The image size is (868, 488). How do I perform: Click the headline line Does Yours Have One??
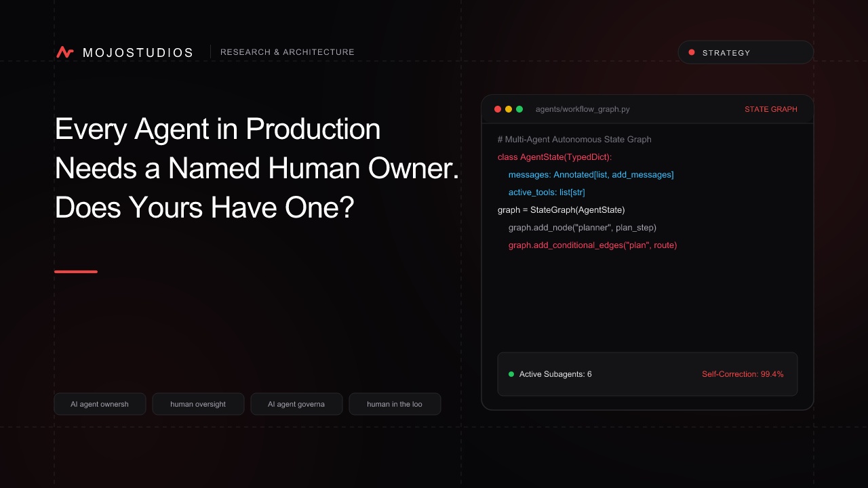(204, 207)
